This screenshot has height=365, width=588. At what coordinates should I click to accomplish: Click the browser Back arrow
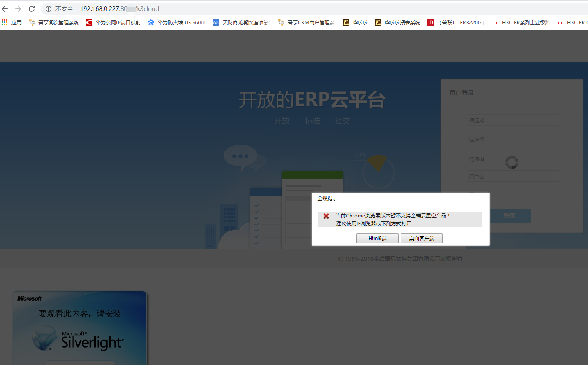5,9
